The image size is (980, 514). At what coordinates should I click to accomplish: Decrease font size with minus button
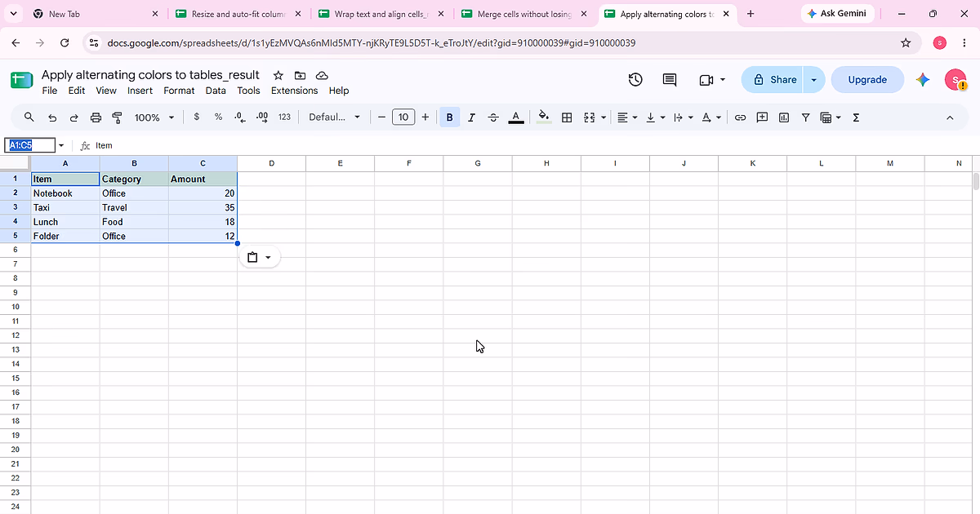381,117
